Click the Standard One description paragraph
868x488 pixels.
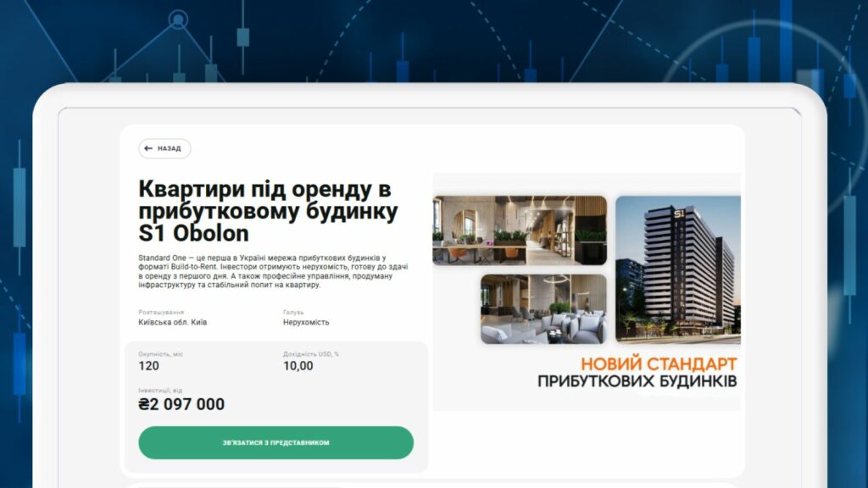coord(274,271)
